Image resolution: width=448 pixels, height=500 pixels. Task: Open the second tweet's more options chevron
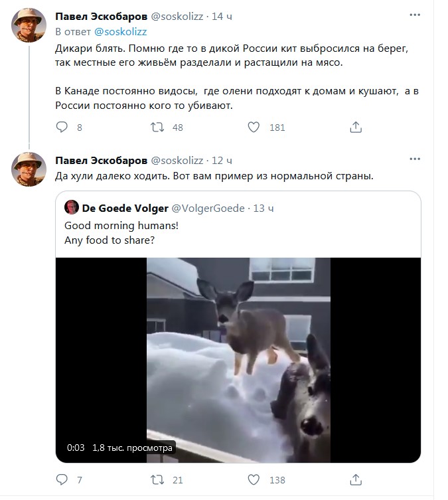pos(414,161)
